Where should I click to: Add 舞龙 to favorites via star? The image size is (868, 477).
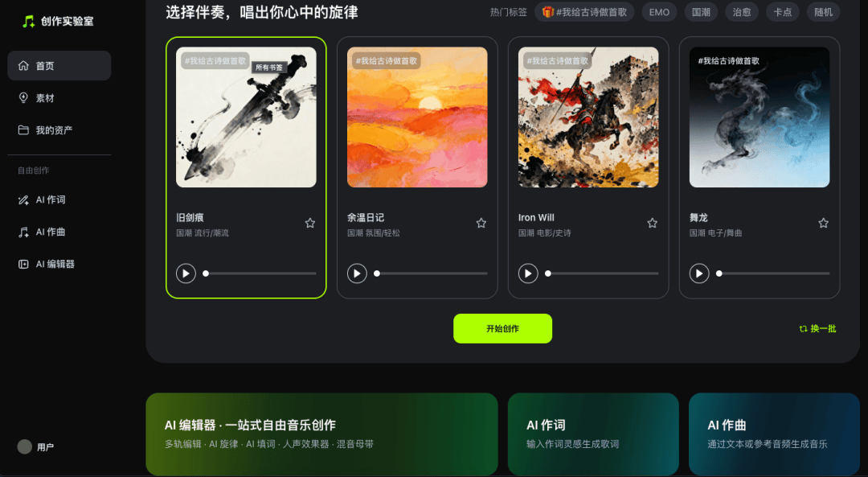tap(823, 224)
